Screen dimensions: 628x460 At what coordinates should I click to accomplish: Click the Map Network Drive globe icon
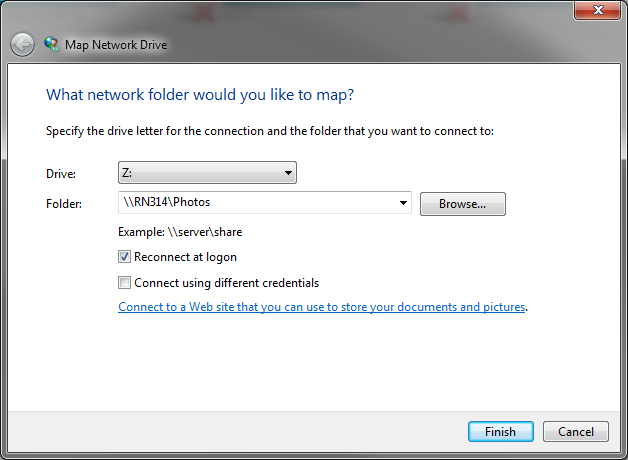(x=52, y=44)
